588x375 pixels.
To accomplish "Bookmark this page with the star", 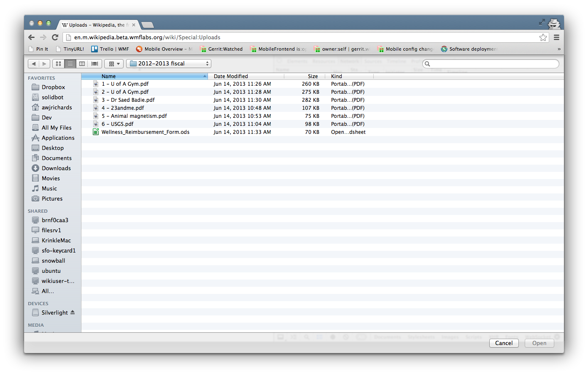I will click(x=543, y=38).
